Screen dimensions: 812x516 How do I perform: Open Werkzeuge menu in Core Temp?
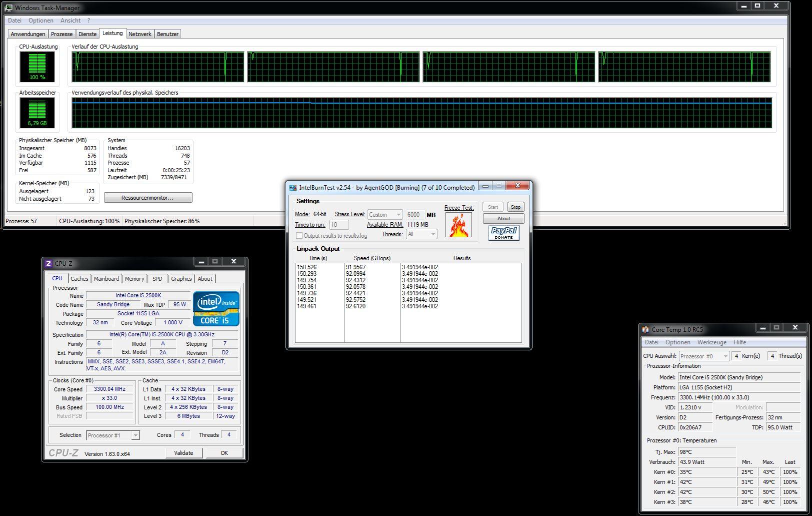(711, 342)
